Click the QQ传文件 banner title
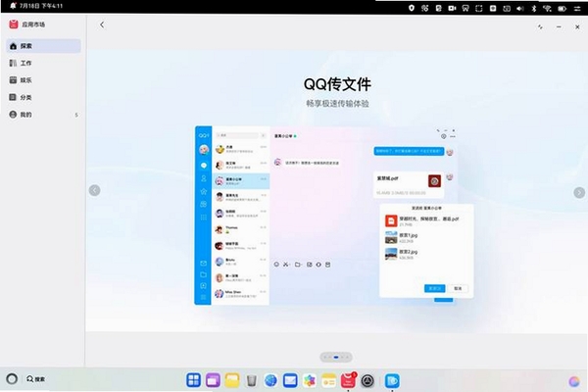 (337, 84)
